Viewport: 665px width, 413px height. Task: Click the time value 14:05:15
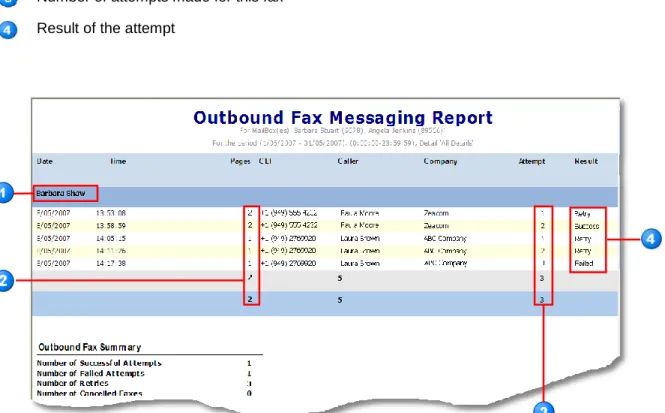click(x=111, y=238)
